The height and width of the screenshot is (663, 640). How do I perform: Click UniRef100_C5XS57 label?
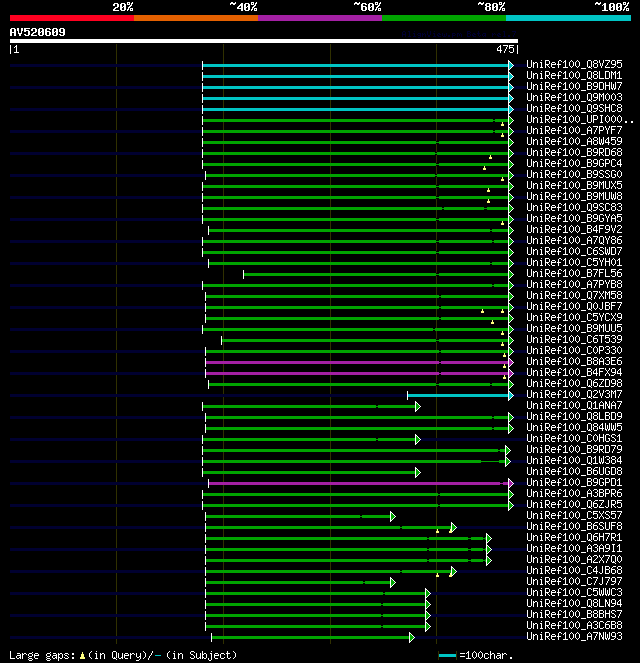coord(574,515)
